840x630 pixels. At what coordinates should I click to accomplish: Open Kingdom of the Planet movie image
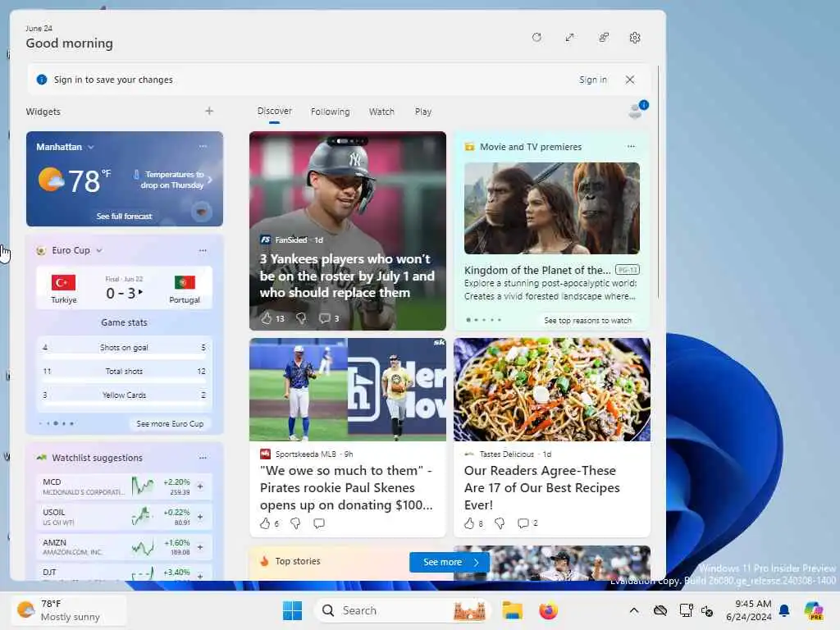point(552,208)
